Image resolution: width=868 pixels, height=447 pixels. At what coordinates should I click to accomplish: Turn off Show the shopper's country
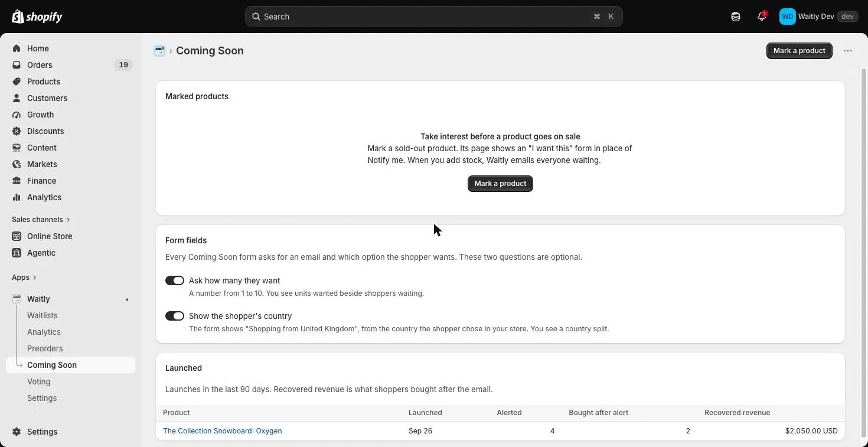175,316
